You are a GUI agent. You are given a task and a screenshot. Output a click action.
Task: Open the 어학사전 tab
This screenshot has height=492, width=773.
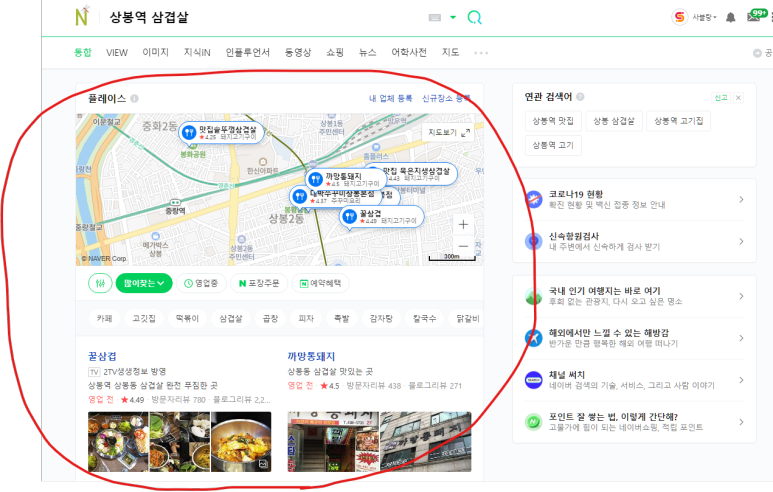point(409,52)
